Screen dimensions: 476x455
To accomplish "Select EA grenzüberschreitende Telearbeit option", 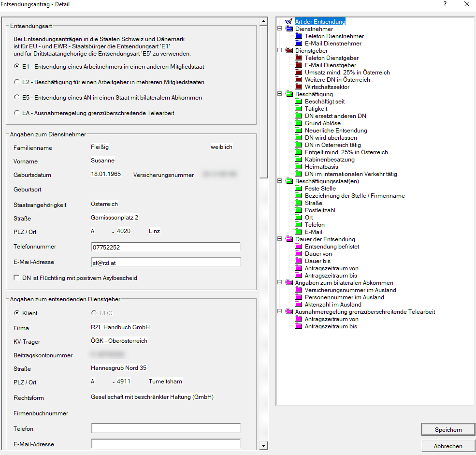I will point(17,113).
